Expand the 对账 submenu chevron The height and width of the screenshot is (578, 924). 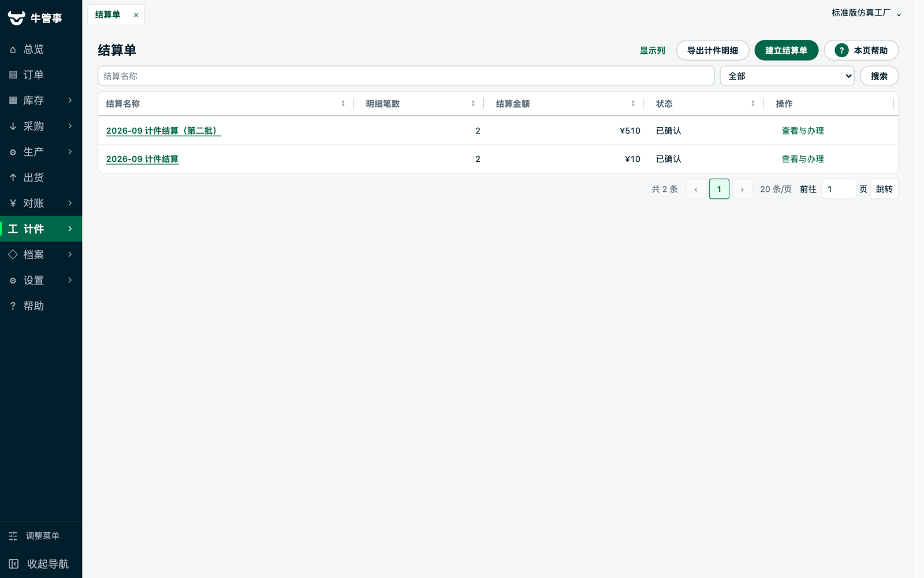coord(70,203)
